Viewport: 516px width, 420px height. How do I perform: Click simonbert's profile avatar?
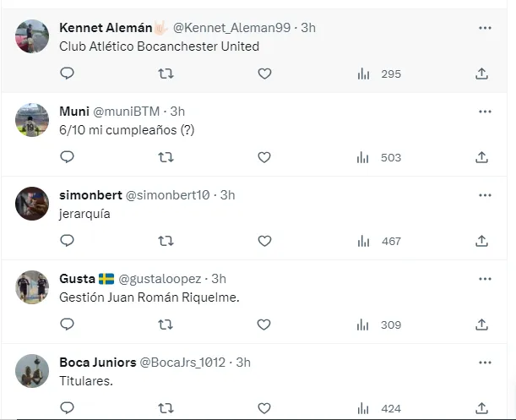tap(32, 204)
